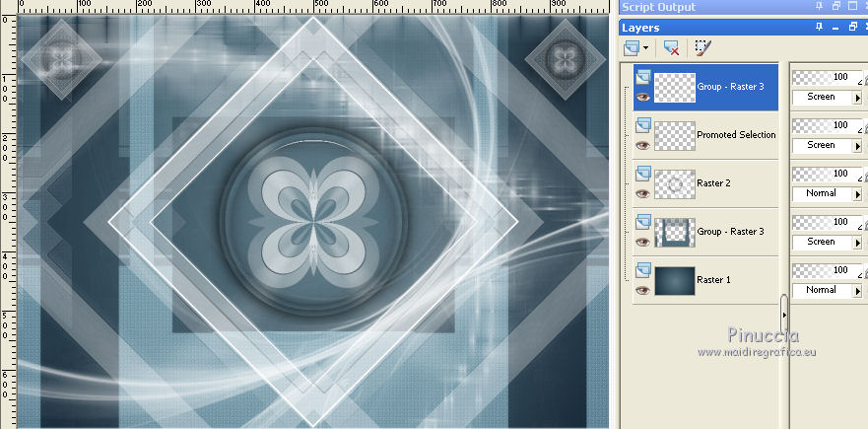
Task: Click the frame-shaped Group - Raster 3 thumbnail
Action: click(675, 232)
